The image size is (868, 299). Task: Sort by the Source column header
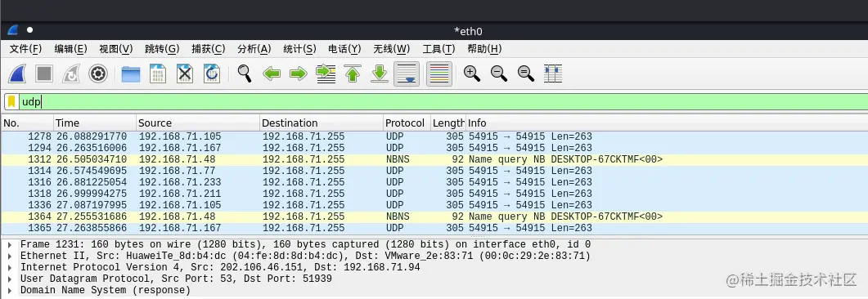pos(198,123)
